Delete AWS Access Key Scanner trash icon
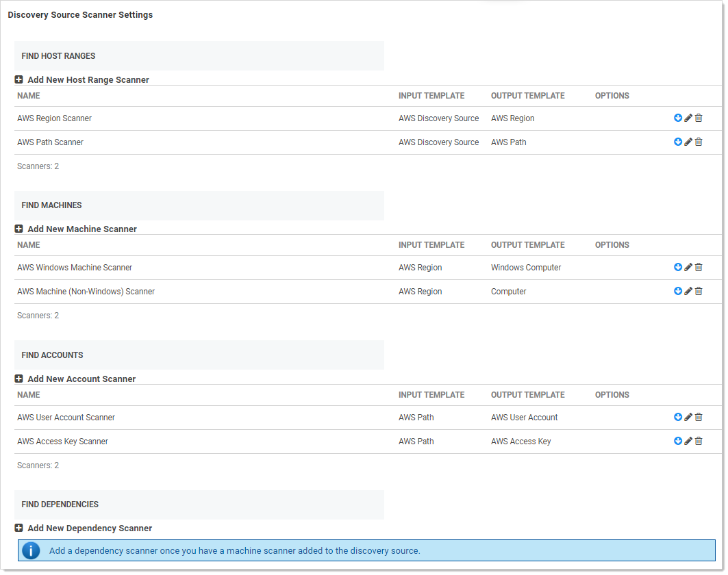The height and width of the screenshot is (575, 728). click(699, 442)
